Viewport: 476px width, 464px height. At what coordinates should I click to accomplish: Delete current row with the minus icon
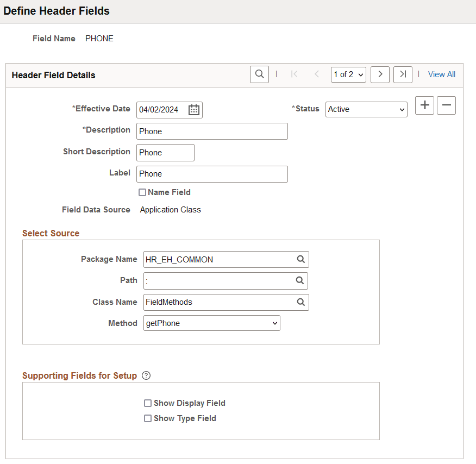point(446,105)
